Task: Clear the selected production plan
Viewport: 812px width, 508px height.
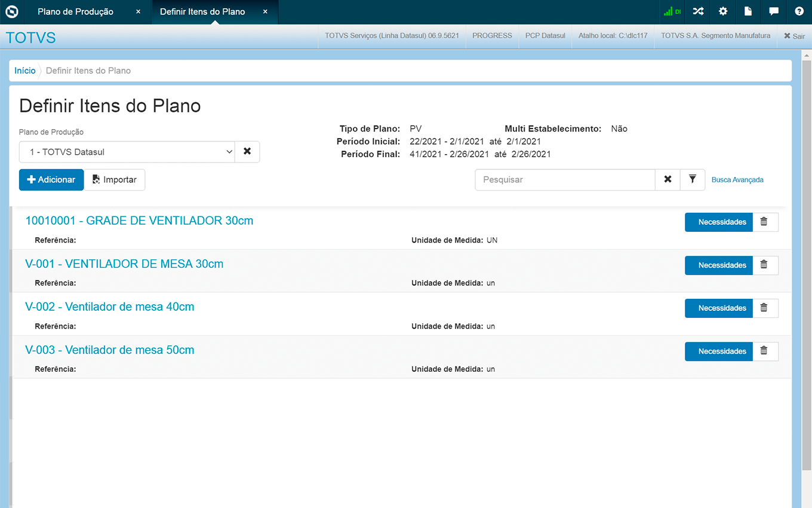Action: pos(247,152)
